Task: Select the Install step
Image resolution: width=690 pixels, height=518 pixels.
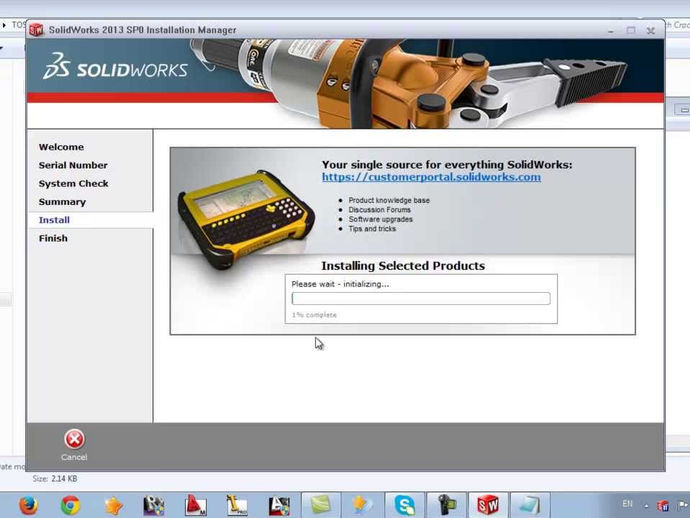Action: pyautogui.click(x=54, y=220)
